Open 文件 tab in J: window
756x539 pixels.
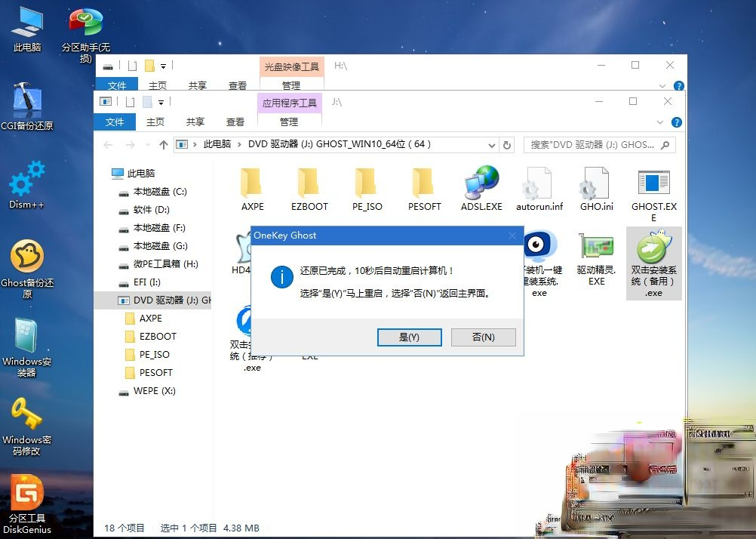coord(115,122)
